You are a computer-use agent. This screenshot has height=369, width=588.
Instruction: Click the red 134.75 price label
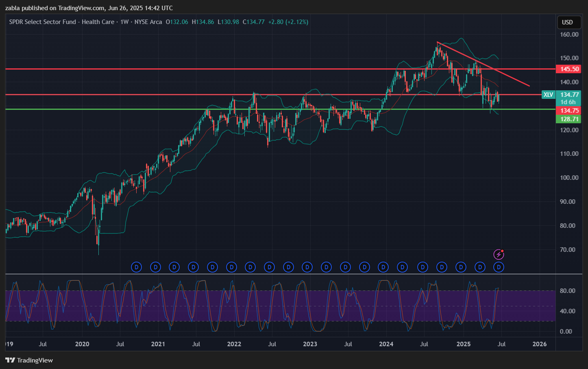click(569, 111)
